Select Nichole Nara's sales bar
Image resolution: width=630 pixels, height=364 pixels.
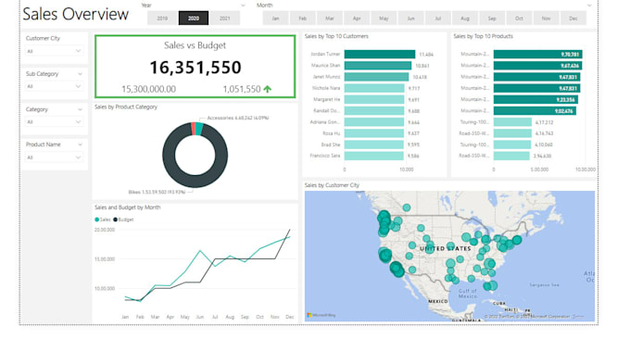click(x=374, y=88)
